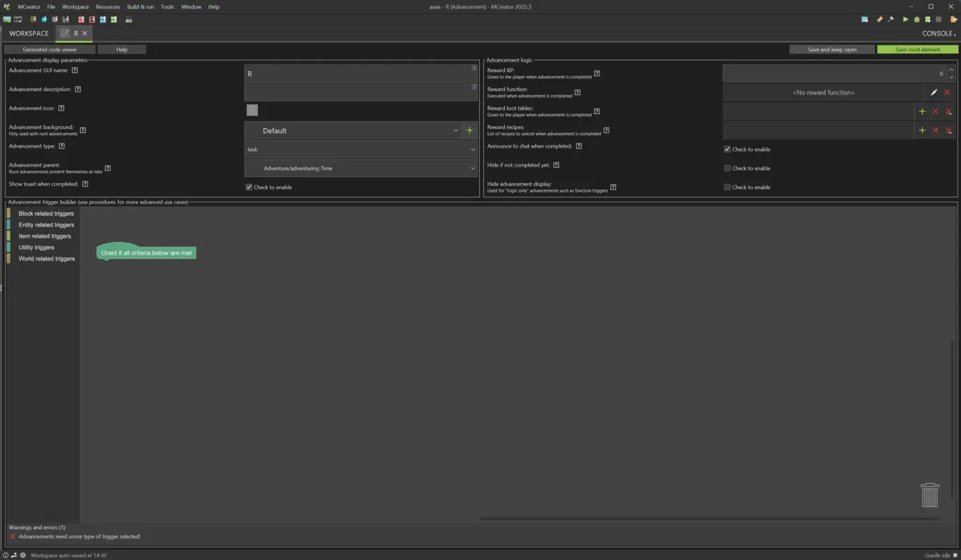Remove reward recipes using the red X icon
This screenshot has width=961, height=560.
[936, 130]
